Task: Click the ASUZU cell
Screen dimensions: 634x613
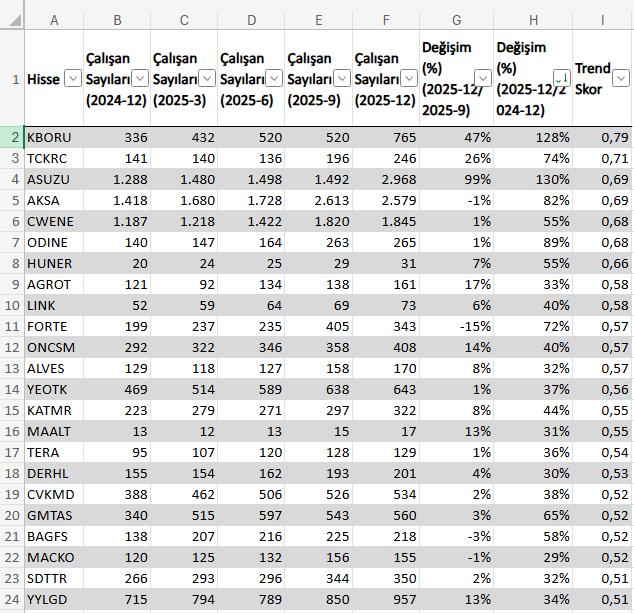Action: point(54,179)
